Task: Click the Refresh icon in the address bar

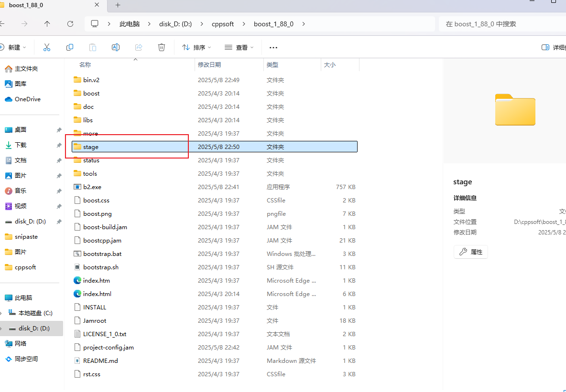Action: tap(70, 24)
